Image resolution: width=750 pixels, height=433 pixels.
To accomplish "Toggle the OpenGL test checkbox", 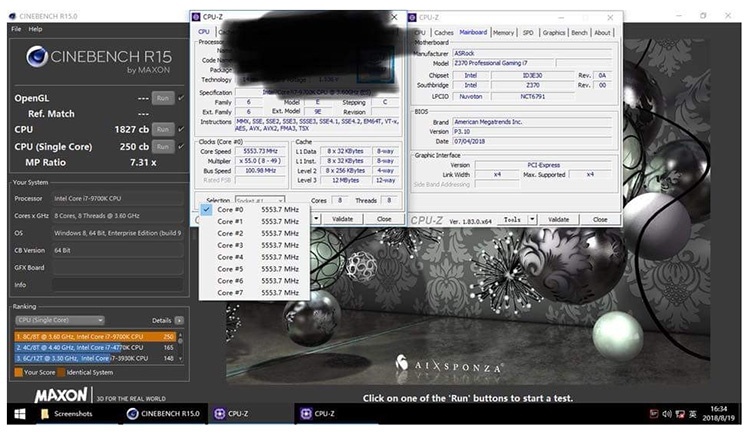I will click(x=181, y=98).
